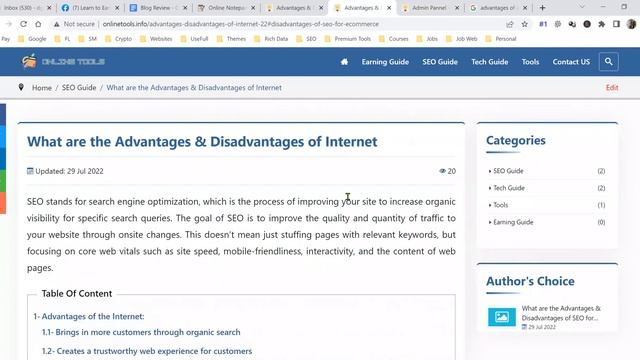Screen dimensions: 640x360
Task: Open the Jobs bookmark folder
Action: [x=427, y=39]
